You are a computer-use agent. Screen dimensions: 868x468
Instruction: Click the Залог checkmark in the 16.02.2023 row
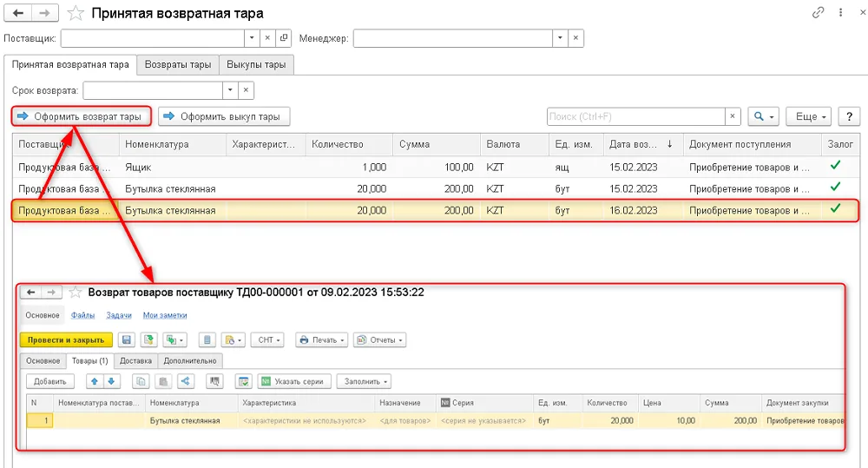tap(835, 208)
